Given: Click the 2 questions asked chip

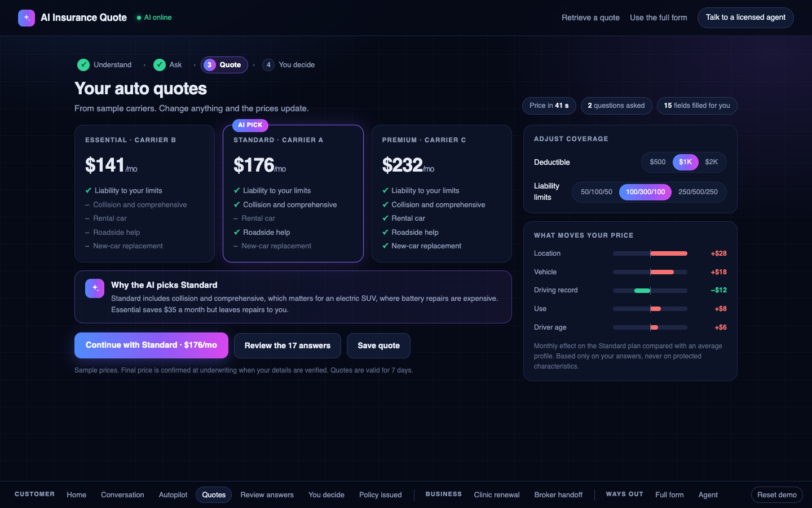Looking at the screenshot, I should 616,106.
